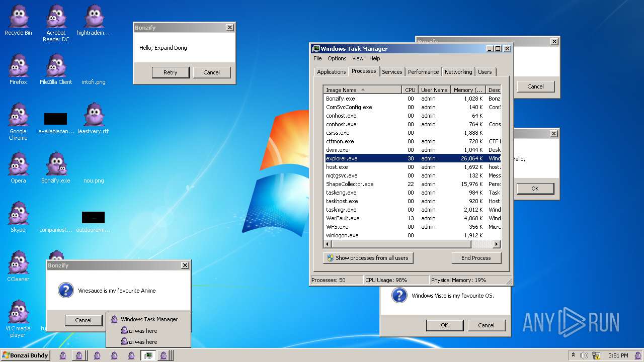Click question mark icon in Windows Vista dialog

pos(399,295)
